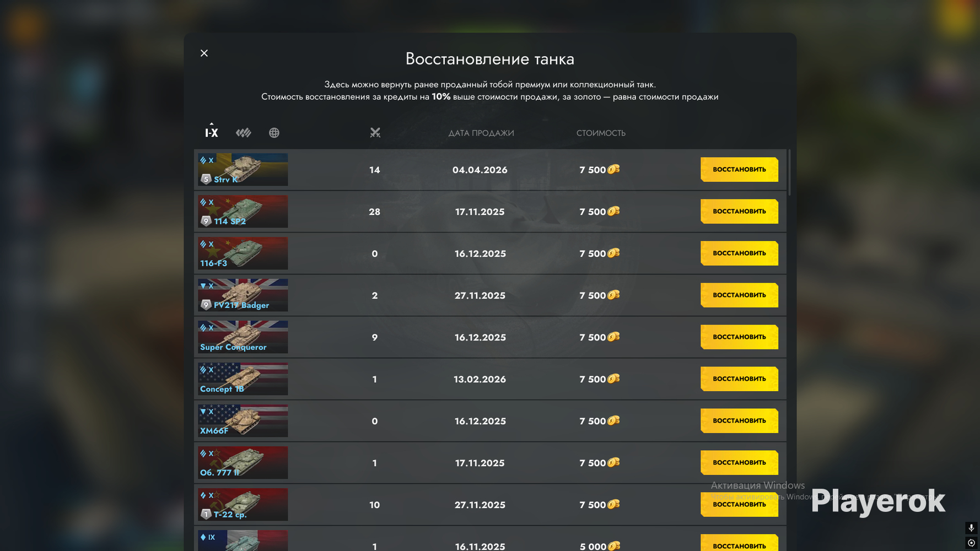Select the 116-F3 tank thumbnail
Screen dimensions: 980x551
(x=243, y=253)
